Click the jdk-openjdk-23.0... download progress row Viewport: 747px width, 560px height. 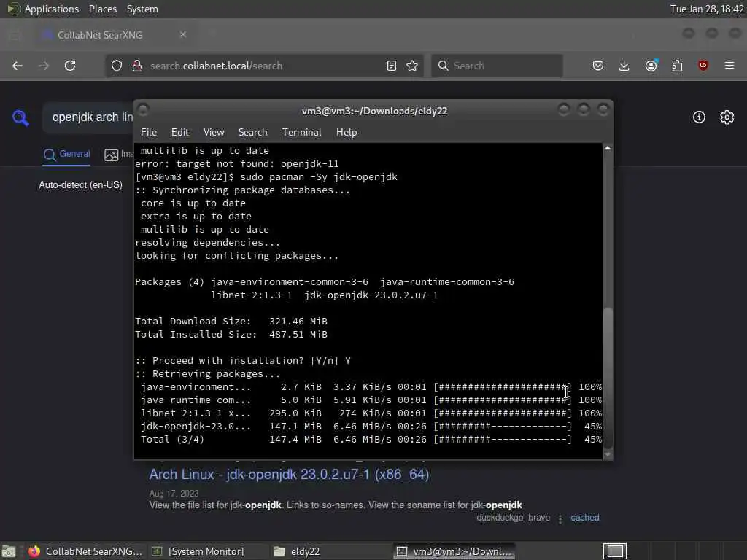pyautogui.click(x=371, y=426)
